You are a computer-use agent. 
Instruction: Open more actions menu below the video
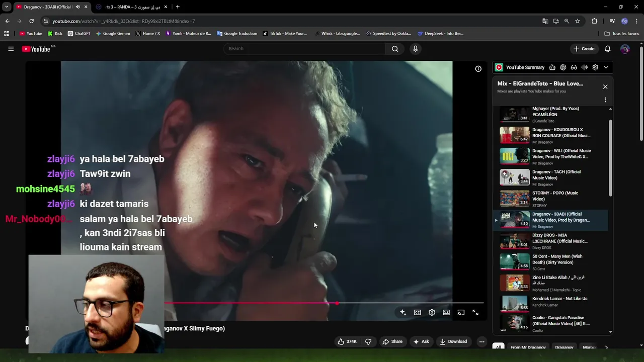(x=481, y=341)
